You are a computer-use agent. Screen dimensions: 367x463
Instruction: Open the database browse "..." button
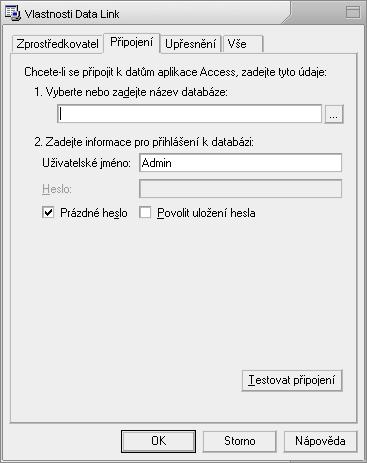(x=334, y=114)
